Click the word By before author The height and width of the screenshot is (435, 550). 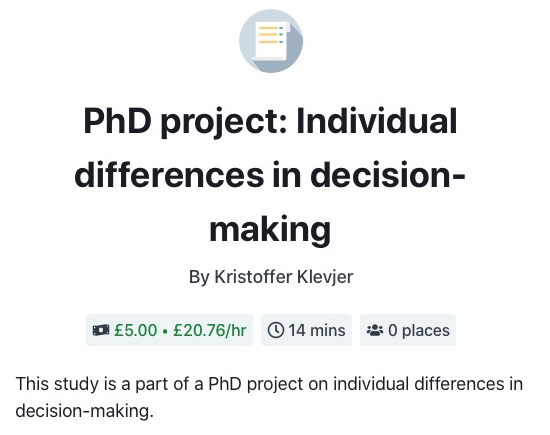pyautogui.click(x=199, y=277)
